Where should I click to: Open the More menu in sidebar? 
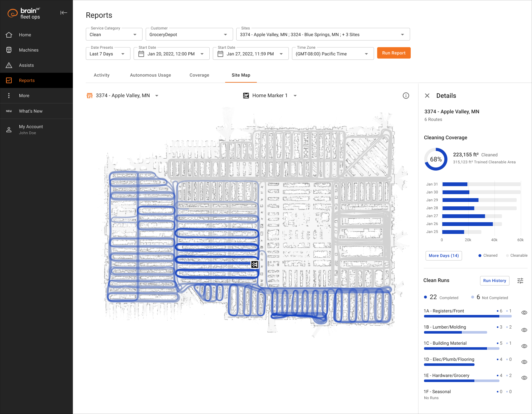coord(24,95)
